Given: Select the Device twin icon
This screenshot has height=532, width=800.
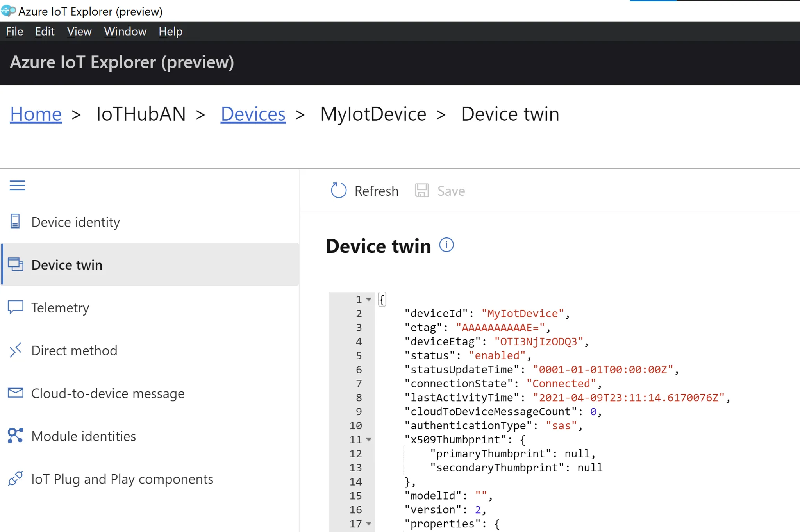Looking at the screenshot, I should pyautogui.click(x=16, y=264).
